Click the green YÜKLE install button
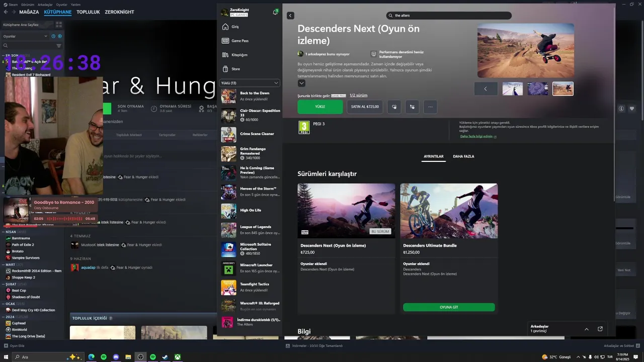 pyautogui.click(x=320, y=107)
